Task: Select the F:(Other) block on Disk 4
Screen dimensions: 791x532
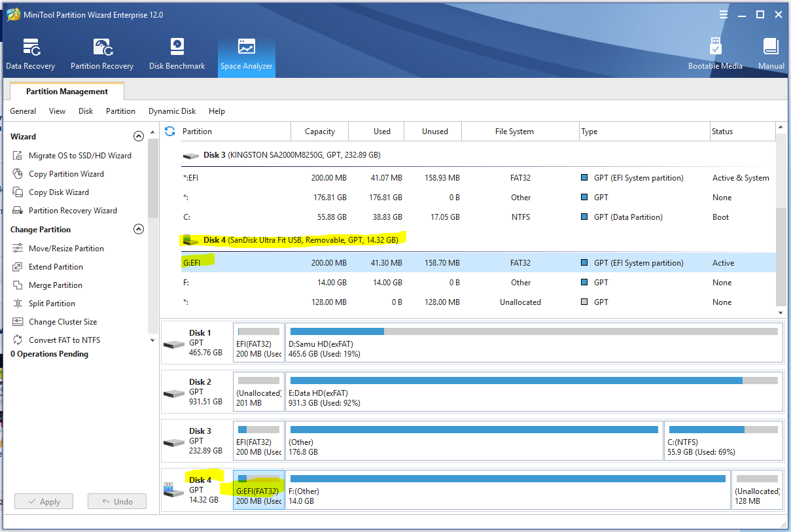Action: 508,489
